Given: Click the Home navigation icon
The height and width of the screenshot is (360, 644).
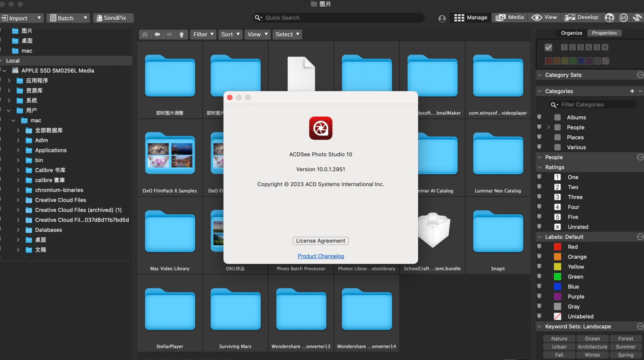Looking at the screenshot, I should click(x=145, y=34).
